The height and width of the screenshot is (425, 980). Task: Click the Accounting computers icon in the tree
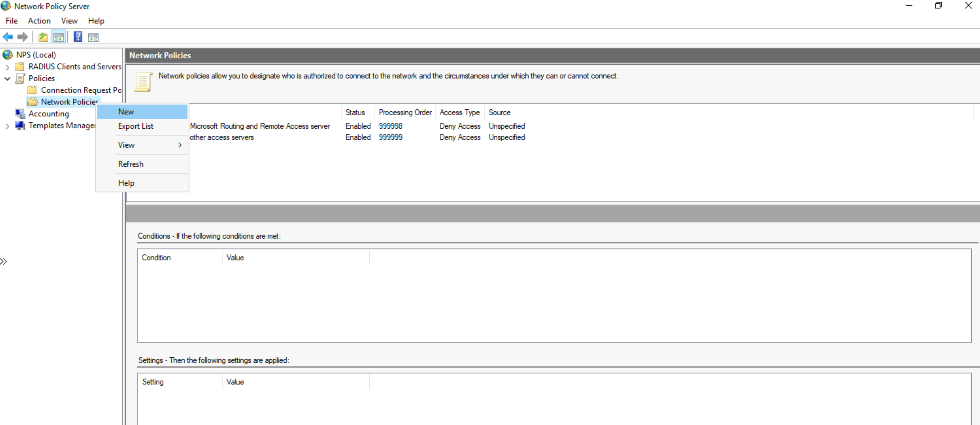[x=20, y=114]
